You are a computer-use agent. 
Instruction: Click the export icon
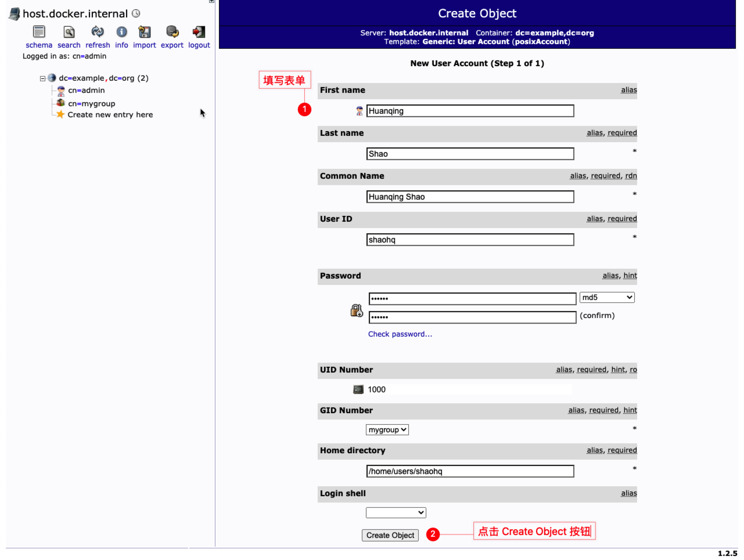pos(172,32)
